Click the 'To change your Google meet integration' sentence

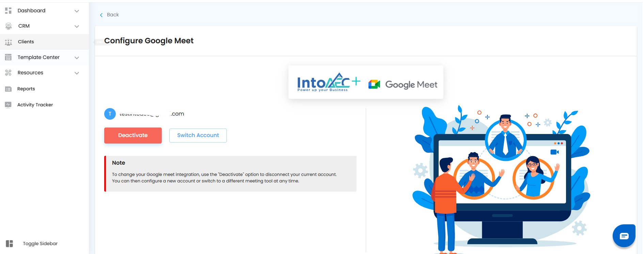click(224, 175)
